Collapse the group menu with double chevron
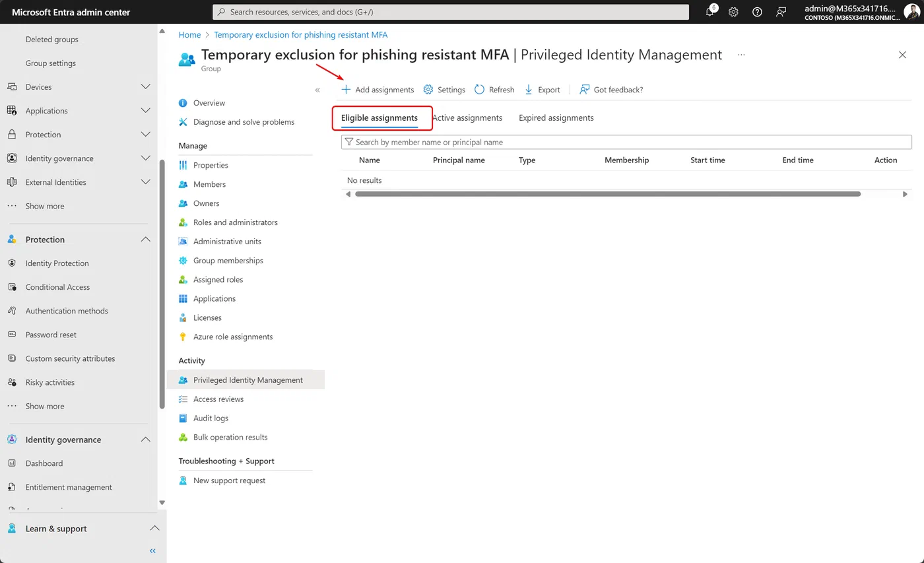Image resolution: width=924 pixels, height=563 pixels. [x=317, y=90]
